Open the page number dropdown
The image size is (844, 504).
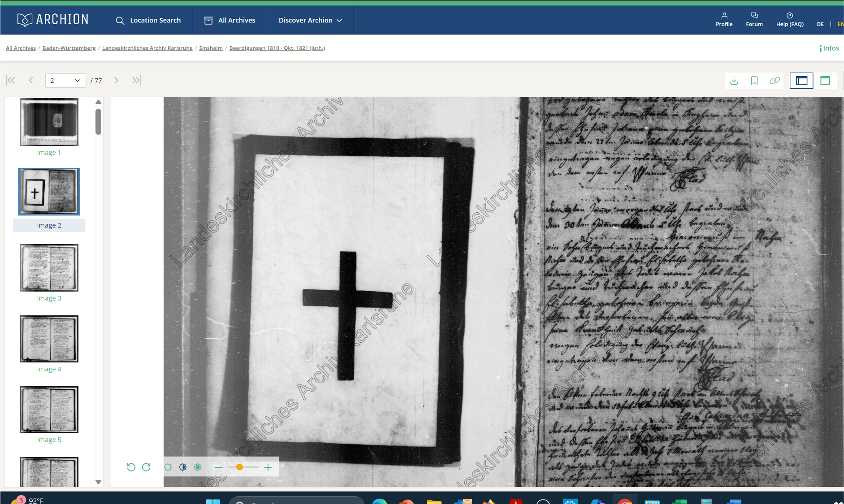coord(65,81)
